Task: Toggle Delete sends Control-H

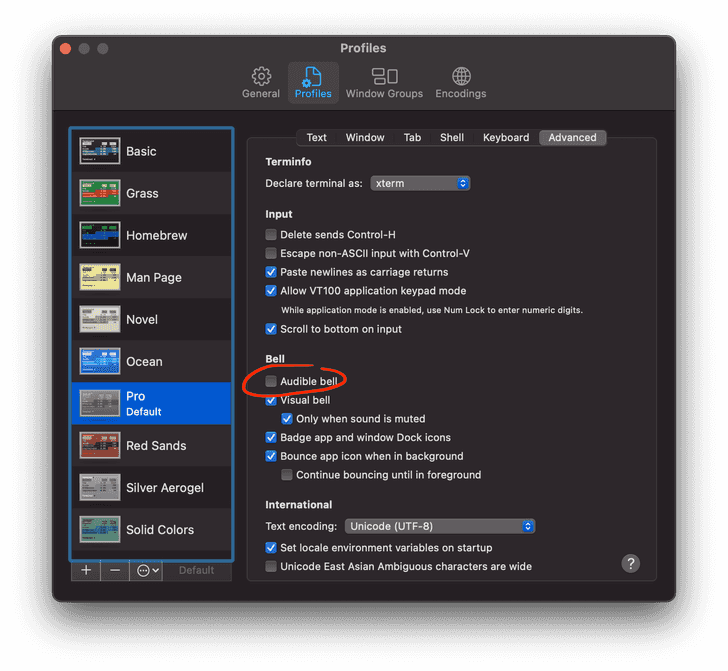Action: coord(271,235)
